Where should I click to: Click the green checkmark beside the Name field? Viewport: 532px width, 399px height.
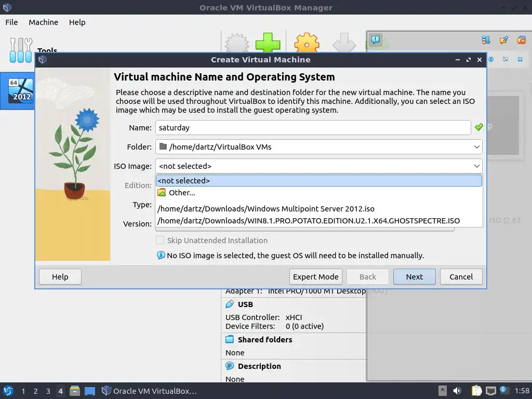(478, 127)
